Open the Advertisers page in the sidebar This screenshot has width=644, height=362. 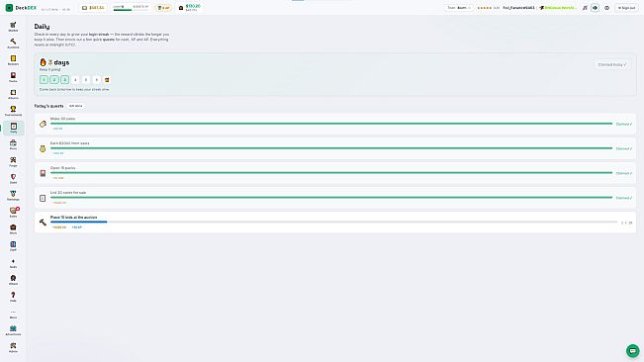(x=13, y=330)
